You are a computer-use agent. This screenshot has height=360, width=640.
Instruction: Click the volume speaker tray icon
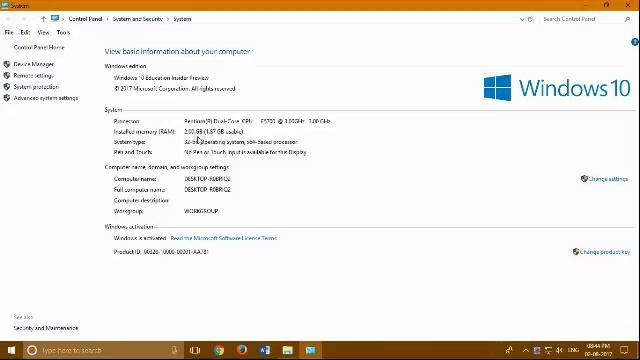click(560, 350)
